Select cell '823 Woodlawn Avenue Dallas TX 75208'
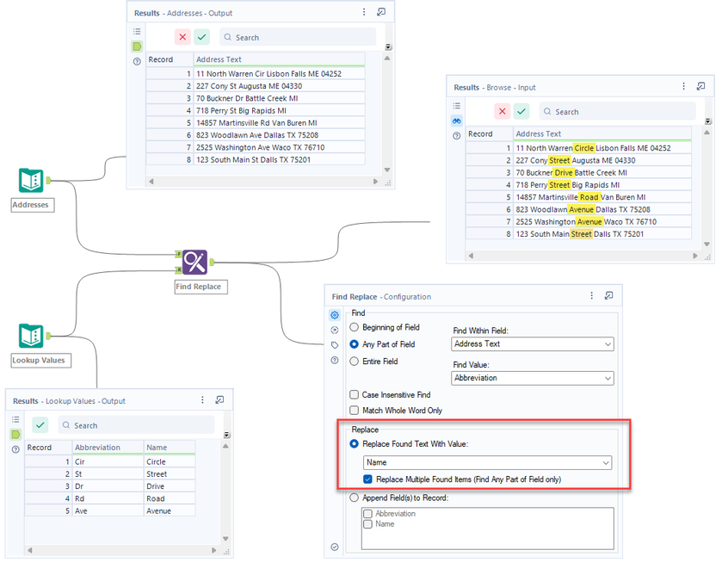 tap(602, 209)
